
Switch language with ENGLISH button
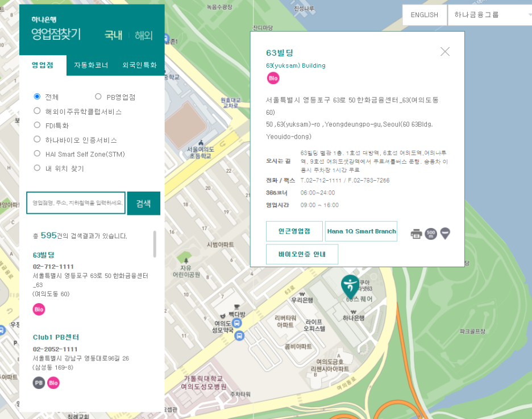pyautogui.click(x=425, y=15)
